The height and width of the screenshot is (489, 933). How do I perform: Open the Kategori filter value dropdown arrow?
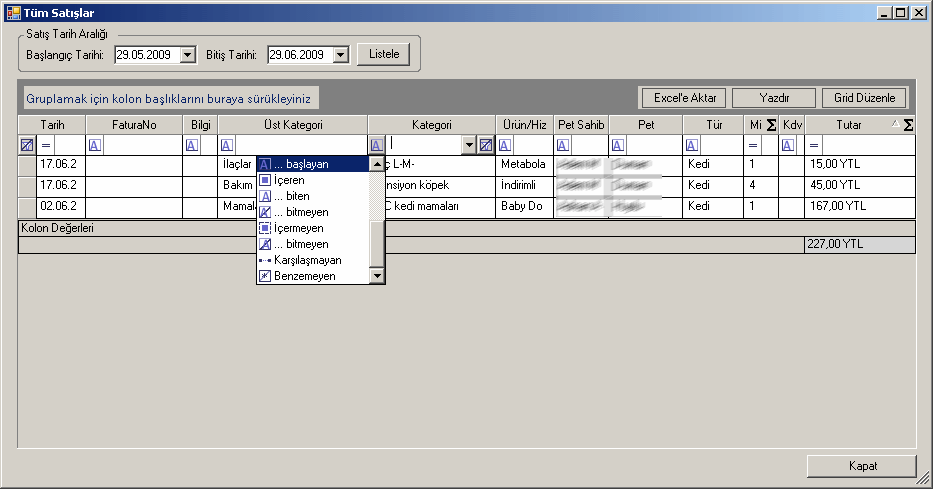point(469,145)
